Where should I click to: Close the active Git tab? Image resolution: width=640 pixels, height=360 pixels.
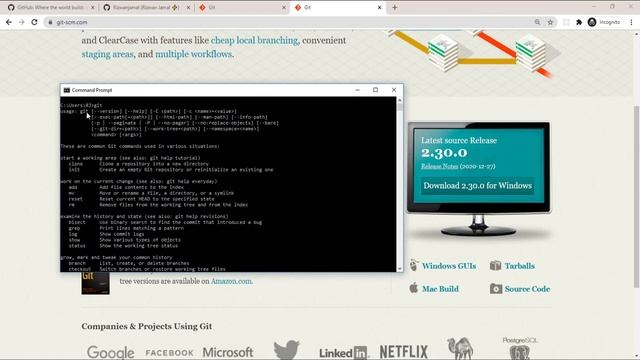point(380,7)
